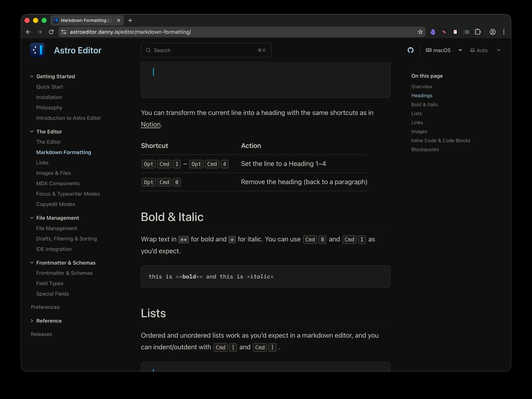532x399 pixels.
Task: Reload the page with the refresh icon
Action: pyautogui.click(x=51, y=32)
